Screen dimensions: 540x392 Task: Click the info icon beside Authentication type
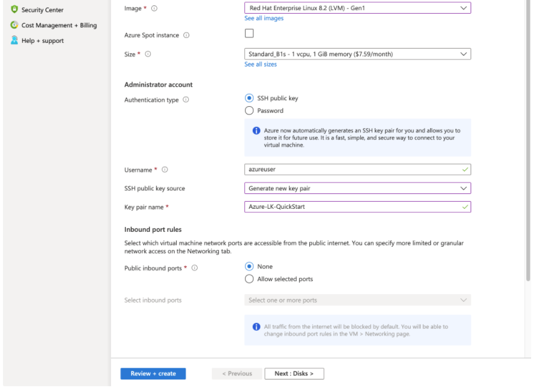coord(186,100)
